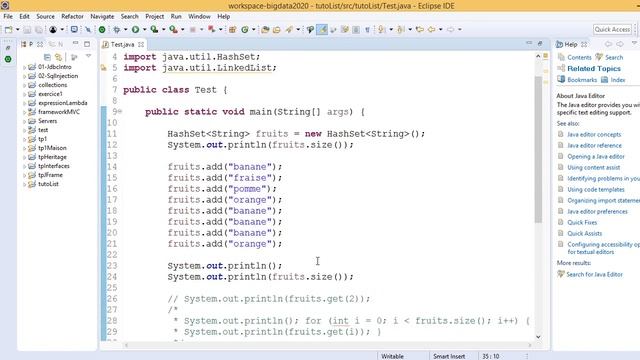Viewport: 640px width, 360px height.
Task: Click the editor horizontal scrollbar
Action: 329,345
